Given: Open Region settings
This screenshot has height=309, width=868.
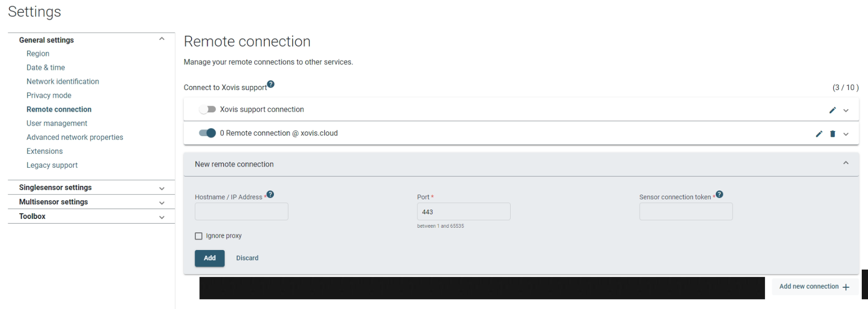Looking at the screenshot, I should pyautogui.click(x=38, y=53).
